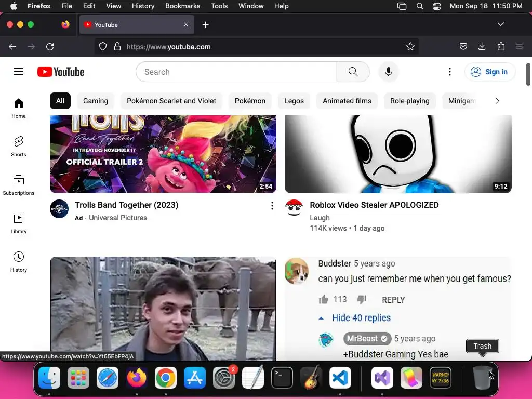Open the Firefox History menu

143,6
